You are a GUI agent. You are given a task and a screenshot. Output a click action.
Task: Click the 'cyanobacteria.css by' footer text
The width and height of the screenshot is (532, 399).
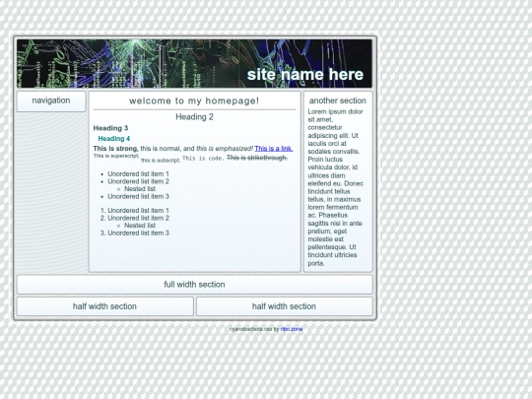(x=254, y=329)
